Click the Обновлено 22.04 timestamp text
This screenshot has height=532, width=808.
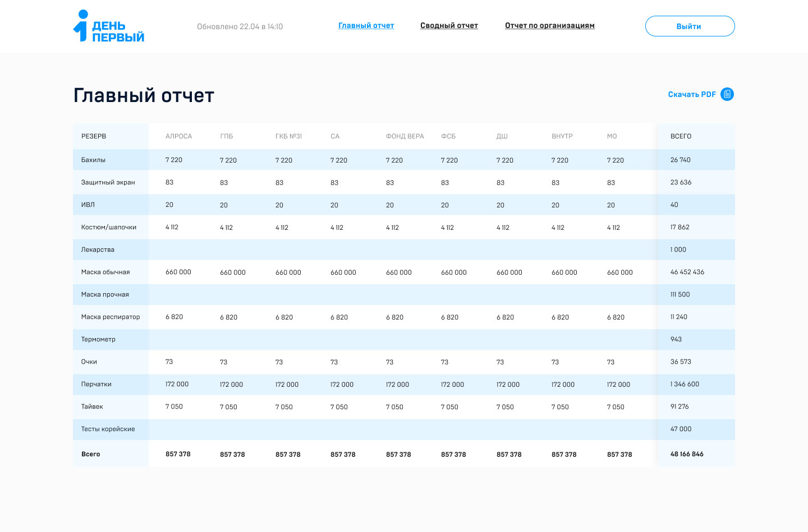[240, 27]
